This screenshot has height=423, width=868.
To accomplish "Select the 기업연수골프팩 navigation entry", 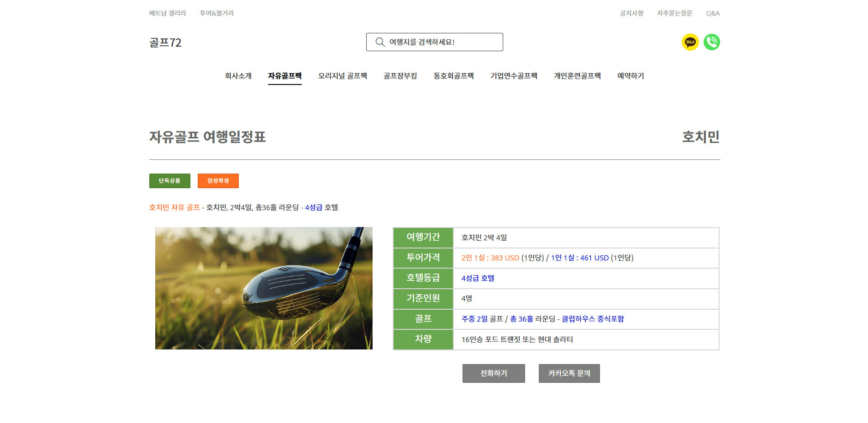I will point(514,76).
